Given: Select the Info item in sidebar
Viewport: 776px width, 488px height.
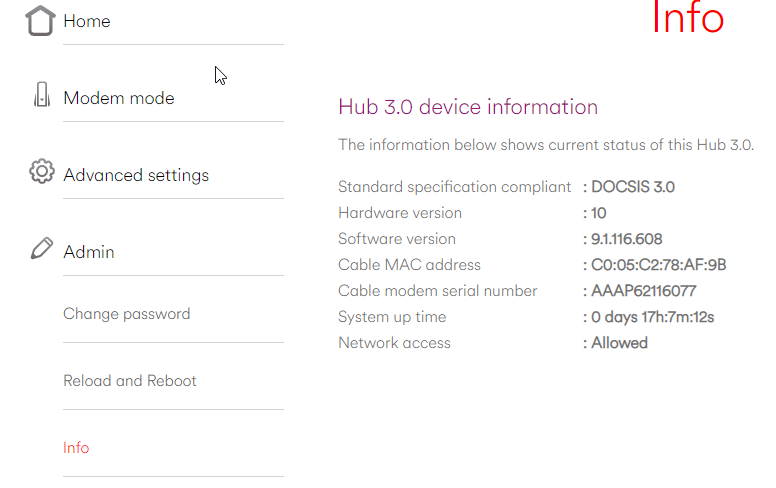Looking at the screenshot, I should click(76, 448).
